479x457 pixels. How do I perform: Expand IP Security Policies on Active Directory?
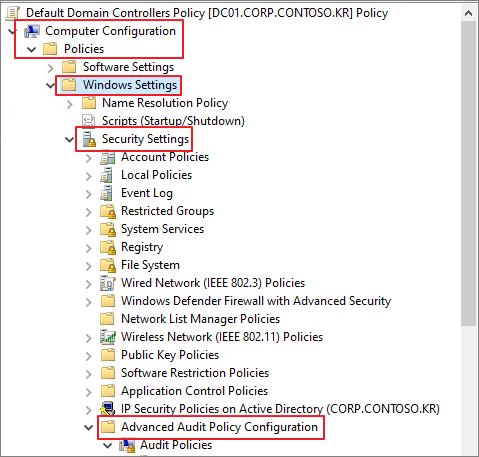pos(89,410)
